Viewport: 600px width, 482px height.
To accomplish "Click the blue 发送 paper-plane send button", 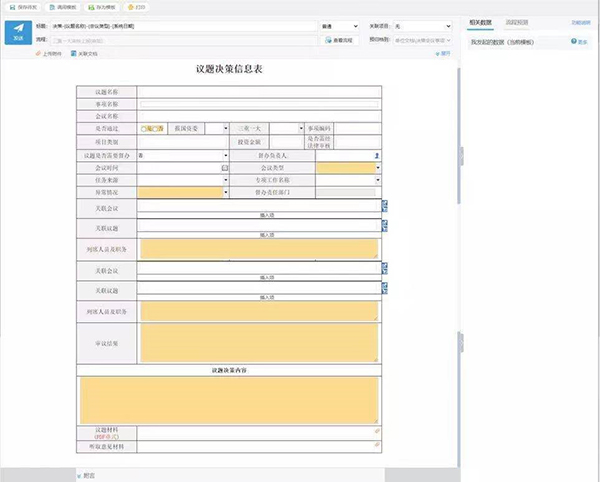I will point(18,33).
